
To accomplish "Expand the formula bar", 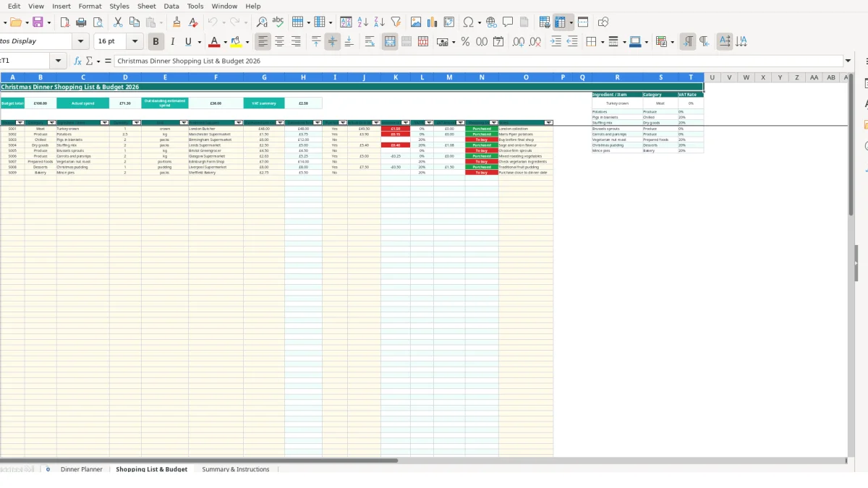I will [848, 61].
